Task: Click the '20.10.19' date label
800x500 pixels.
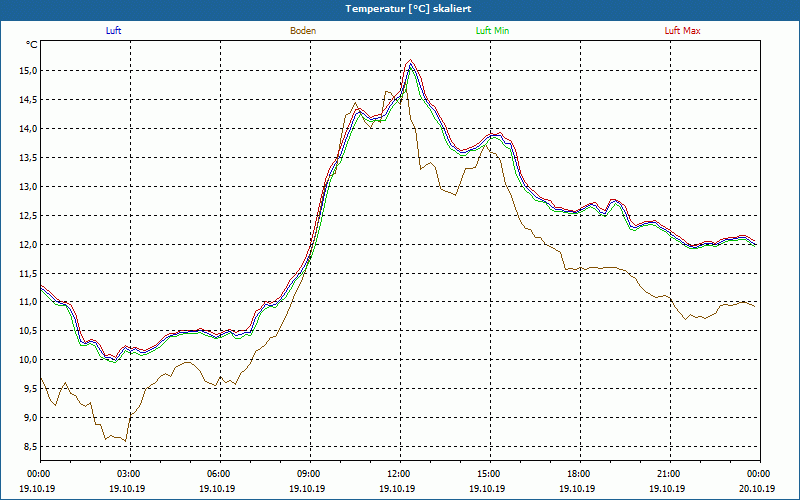Action: click(x=758, y=488)
